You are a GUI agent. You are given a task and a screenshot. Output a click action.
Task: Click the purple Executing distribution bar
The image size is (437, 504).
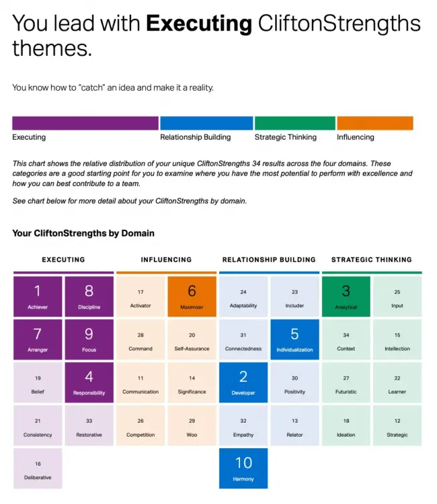[85, 123]
